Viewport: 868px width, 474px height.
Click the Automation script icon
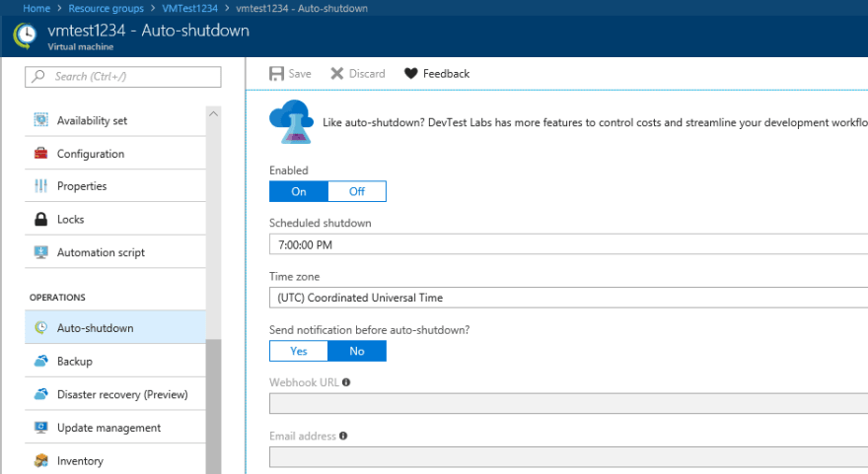41,252
